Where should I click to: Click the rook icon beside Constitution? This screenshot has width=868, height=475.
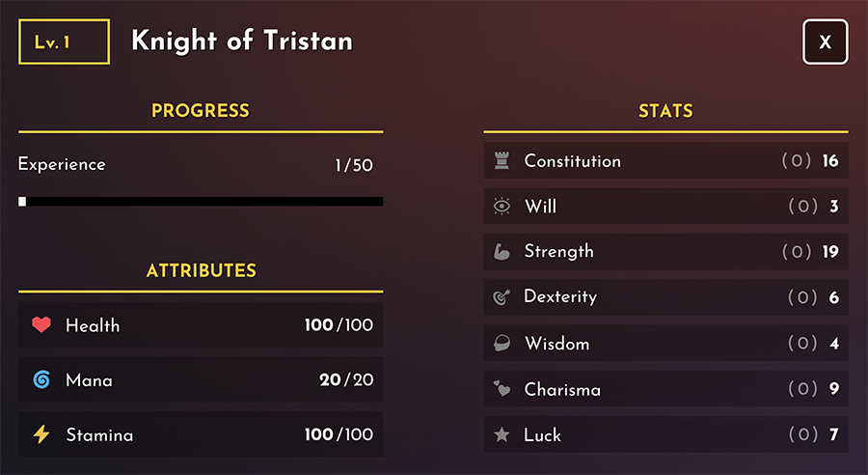coord(502,160)
